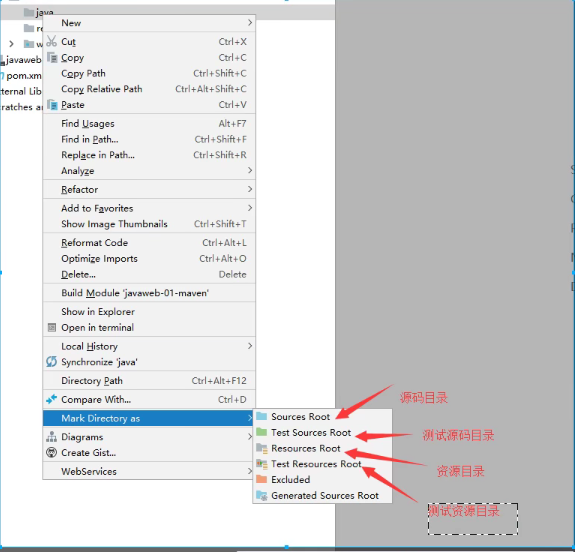This screenshot has width=575, height=552.
Task: Select Show in Explorer
Action: (x=149, y=312)
